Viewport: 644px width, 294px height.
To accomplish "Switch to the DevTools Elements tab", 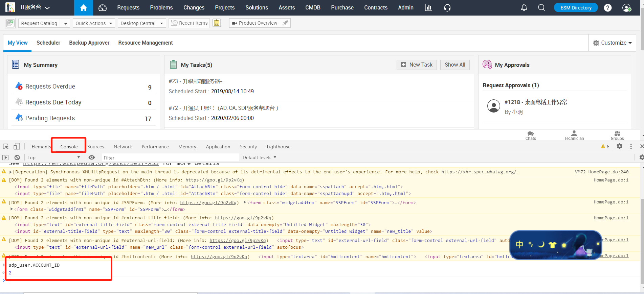I will (41, 147).
